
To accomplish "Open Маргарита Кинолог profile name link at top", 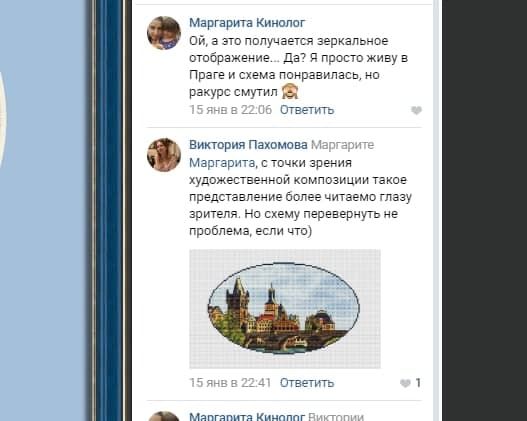I will point(247,23).
